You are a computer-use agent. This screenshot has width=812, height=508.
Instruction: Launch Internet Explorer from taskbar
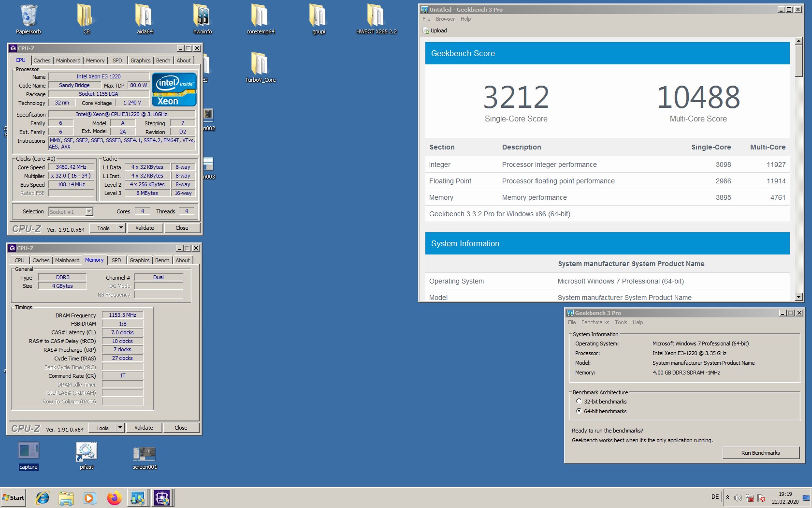[43, 497]
